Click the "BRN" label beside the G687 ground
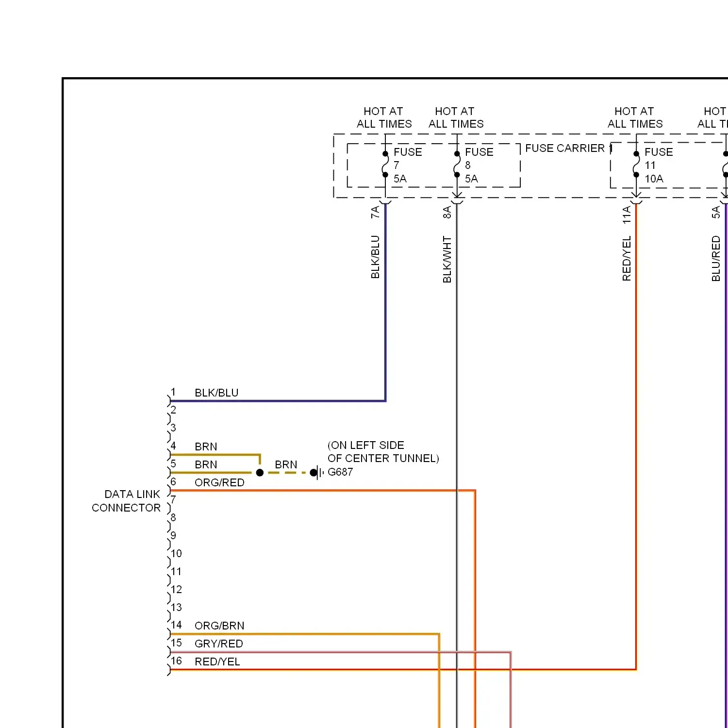Viewport: 728px width, 728px height. [286, 464]
